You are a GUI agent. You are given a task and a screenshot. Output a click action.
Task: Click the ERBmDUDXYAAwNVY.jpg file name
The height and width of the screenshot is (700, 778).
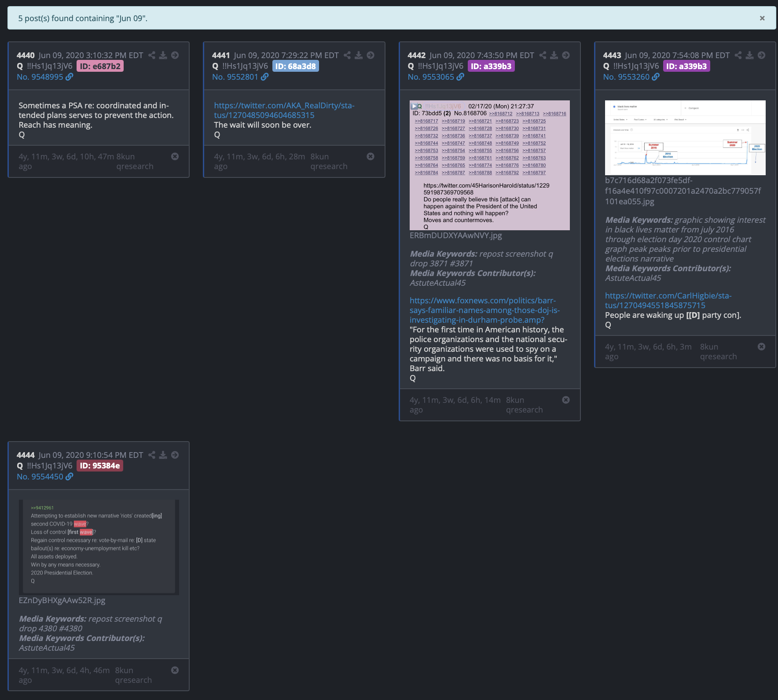(x=455, y=235)
